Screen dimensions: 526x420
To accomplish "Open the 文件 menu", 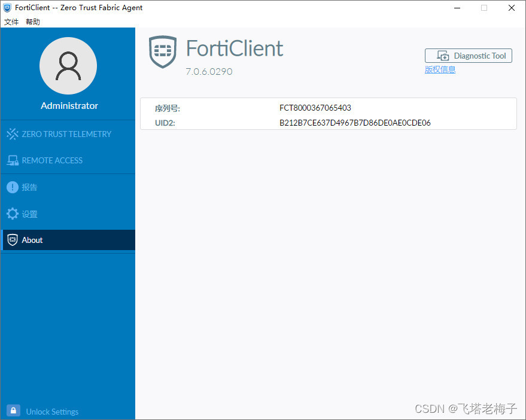I will tap(11, 22).
